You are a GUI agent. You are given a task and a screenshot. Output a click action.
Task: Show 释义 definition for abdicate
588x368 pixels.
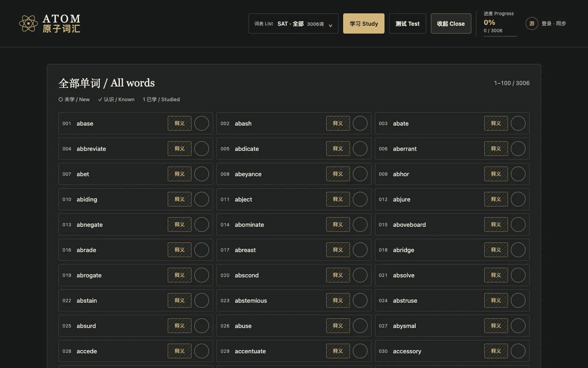(338, 149)
